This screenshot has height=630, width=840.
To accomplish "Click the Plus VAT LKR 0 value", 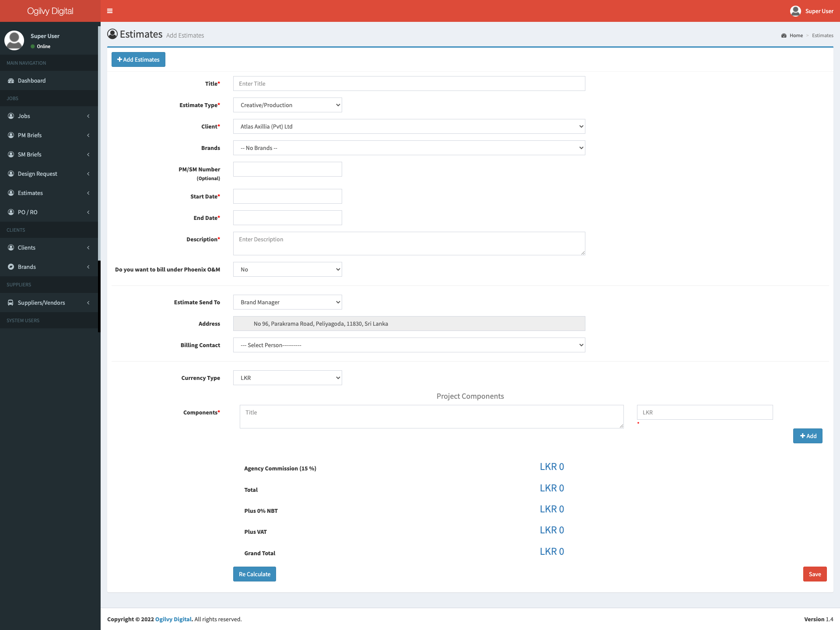I will pos(552,530).
